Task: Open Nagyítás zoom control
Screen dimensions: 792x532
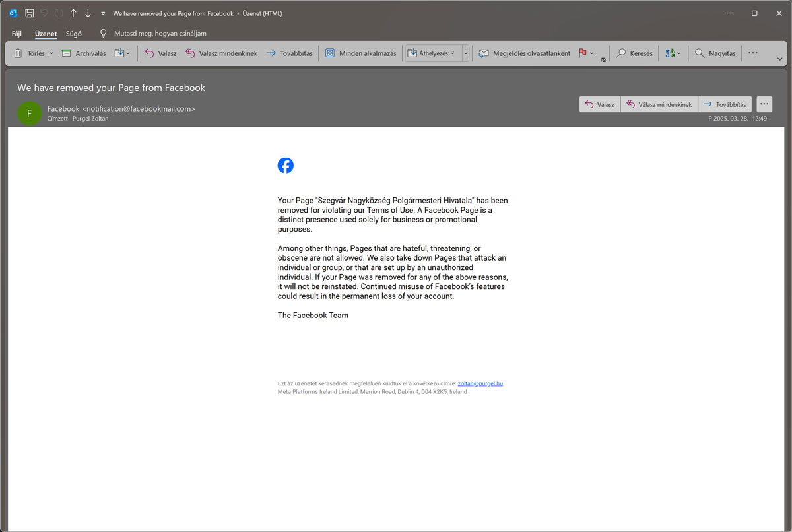Action: [715, 53]
